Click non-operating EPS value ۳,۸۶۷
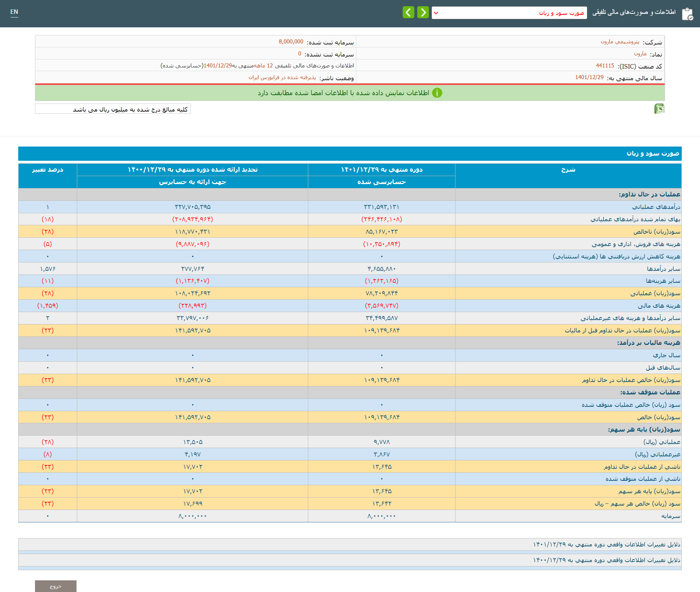700x592 pixels. click(x=382, y=454)
